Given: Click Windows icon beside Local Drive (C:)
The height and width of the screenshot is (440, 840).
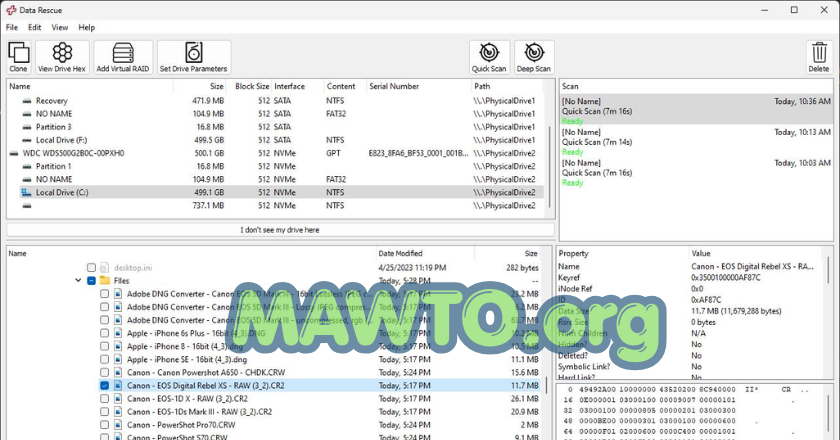Looking at the screenshot, I should point(26,192).
